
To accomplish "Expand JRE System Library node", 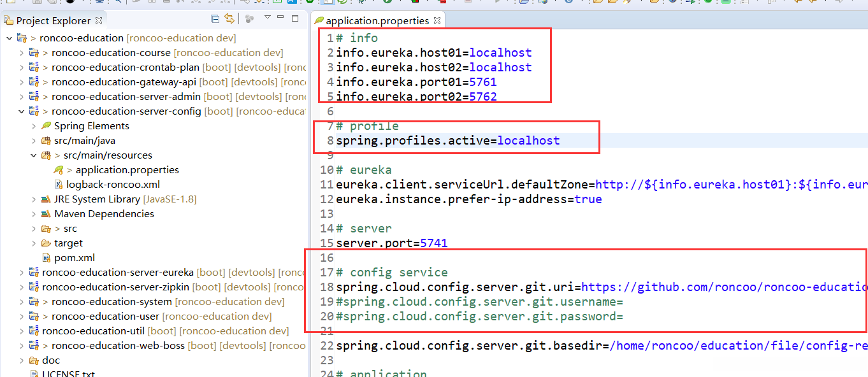I will click(33, 199).
